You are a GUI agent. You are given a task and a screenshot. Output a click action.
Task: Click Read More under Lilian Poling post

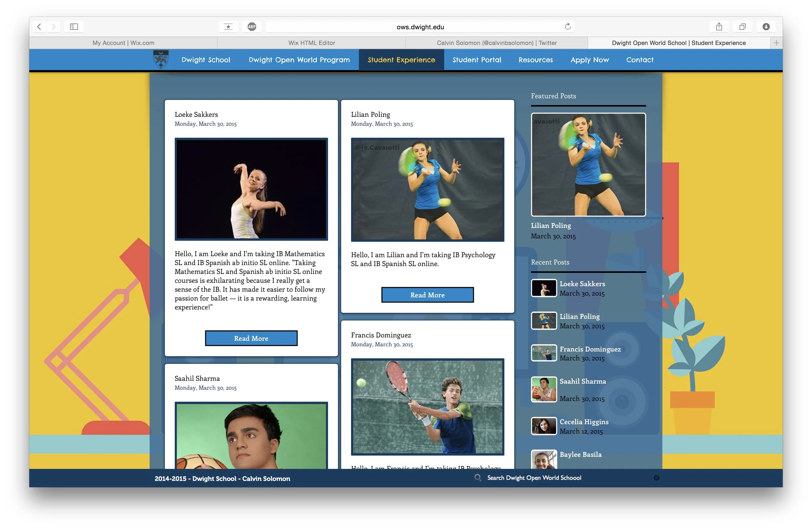pyautogui.click(x=427, y=295)
